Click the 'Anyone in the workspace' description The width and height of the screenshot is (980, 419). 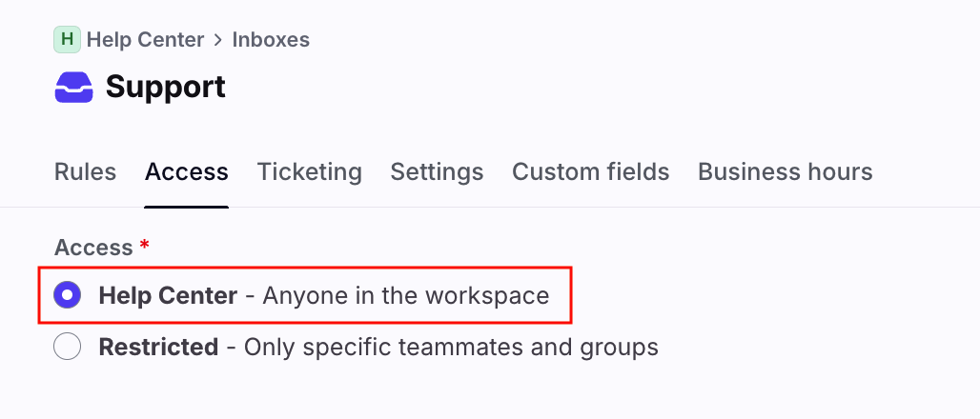click(x=405, y=295)
